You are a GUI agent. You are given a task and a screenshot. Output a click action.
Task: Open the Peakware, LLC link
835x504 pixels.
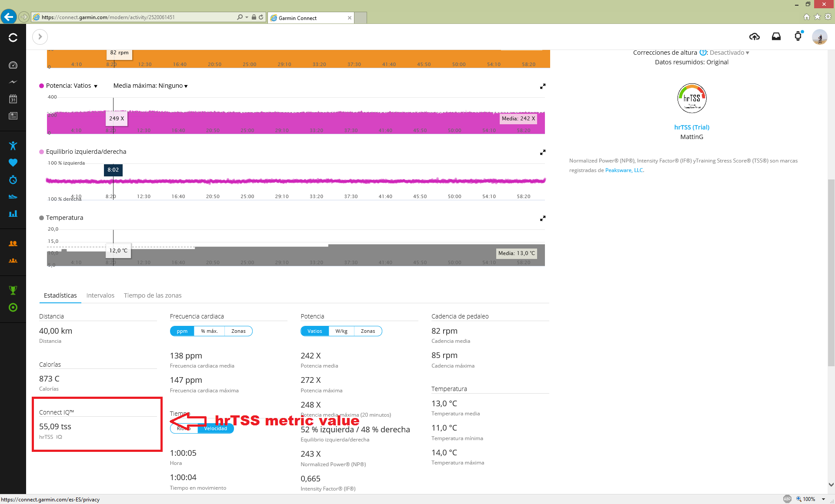[624, 170]
